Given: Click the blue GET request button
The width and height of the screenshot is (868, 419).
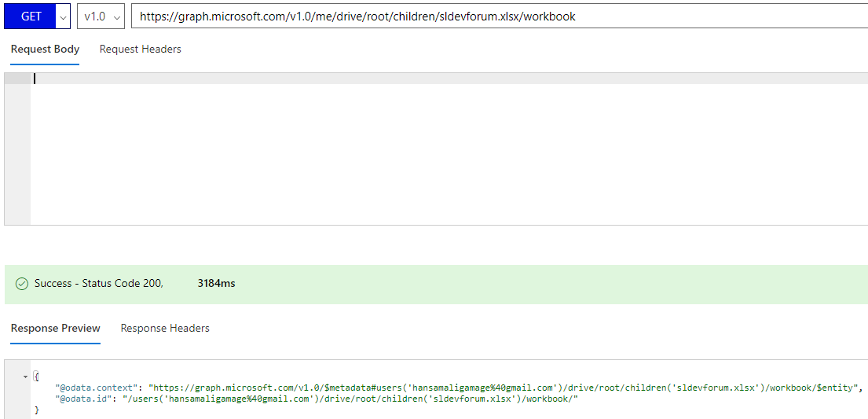Looking at the screenshot, I should pyautogui.click(x=31, y=17).
